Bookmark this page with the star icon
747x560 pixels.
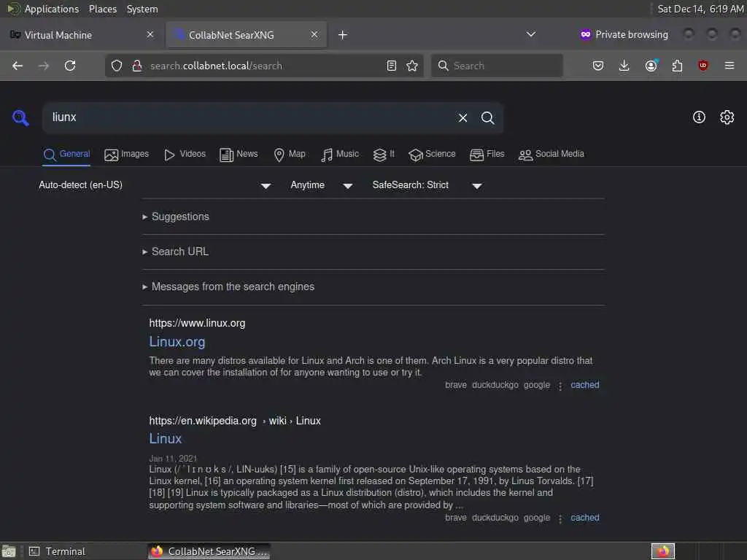point(412,66)
